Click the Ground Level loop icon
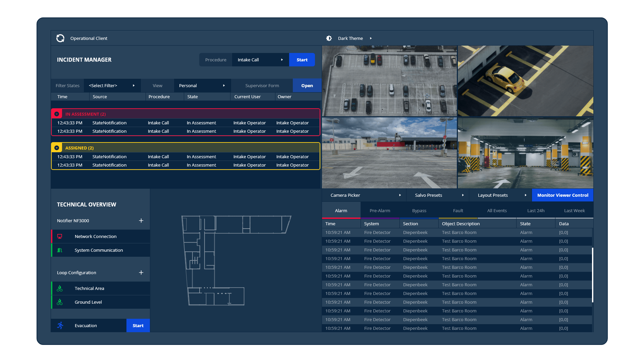This screenshot has height=362, width=644. coord(60,302)
